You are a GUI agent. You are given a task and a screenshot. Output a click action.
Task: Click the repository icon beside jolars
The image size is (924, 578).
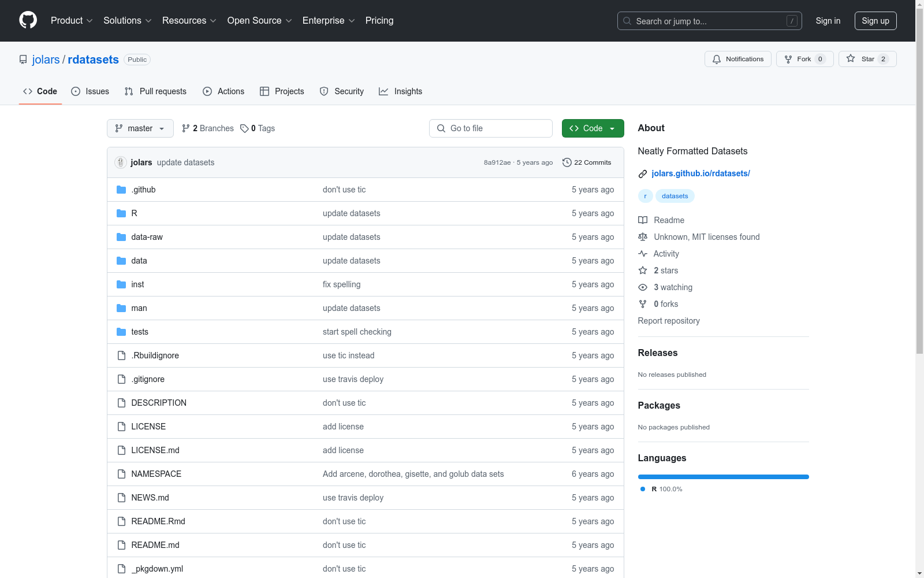[x=23, y=60]
